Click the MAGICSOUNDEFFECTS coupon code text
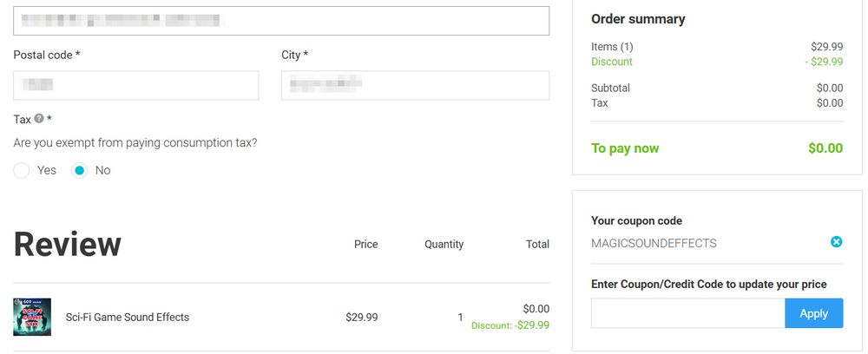Viewport: 868px width, 354px height. click(654, 243)
